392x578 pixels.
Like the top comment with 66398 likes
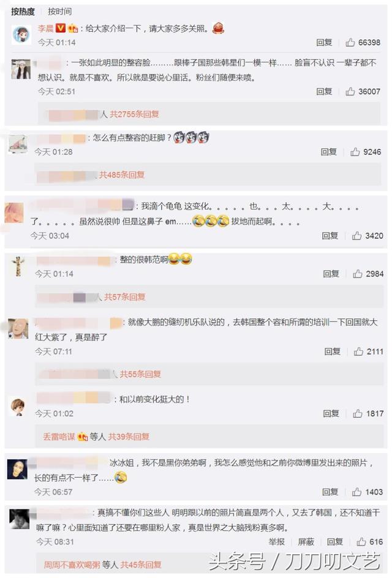[350, 42]
